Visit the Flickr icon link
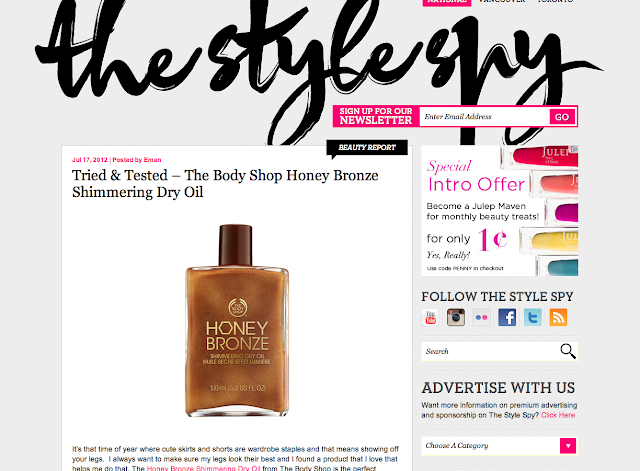Viewport: 640px width, 471px height. coord(482,318)
